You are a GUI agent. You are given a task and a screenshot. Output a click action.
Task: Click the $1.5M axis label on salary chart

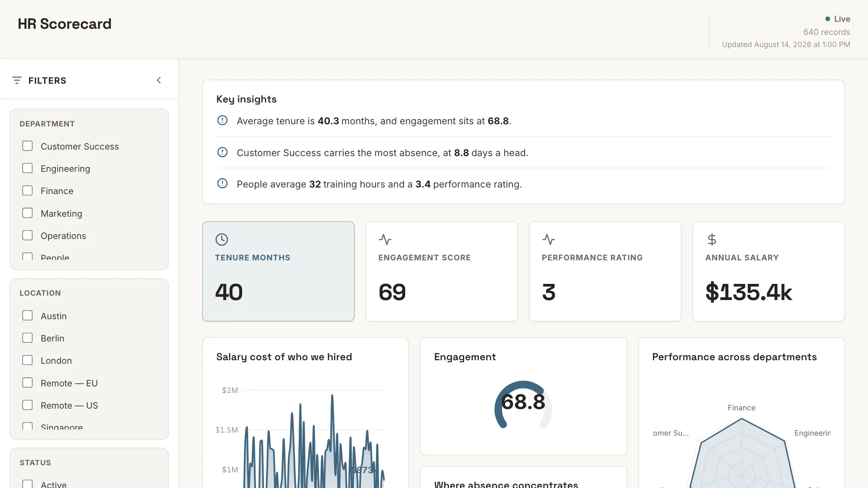point(227,430)
